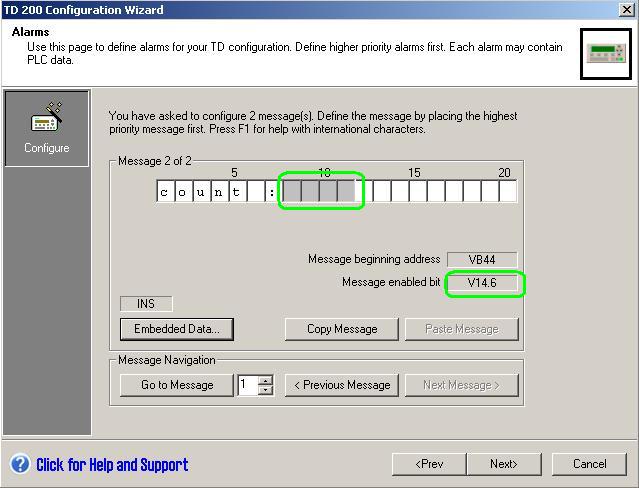Click the message cell containing 'c'

pyautogui.click(x=164, y=192)
